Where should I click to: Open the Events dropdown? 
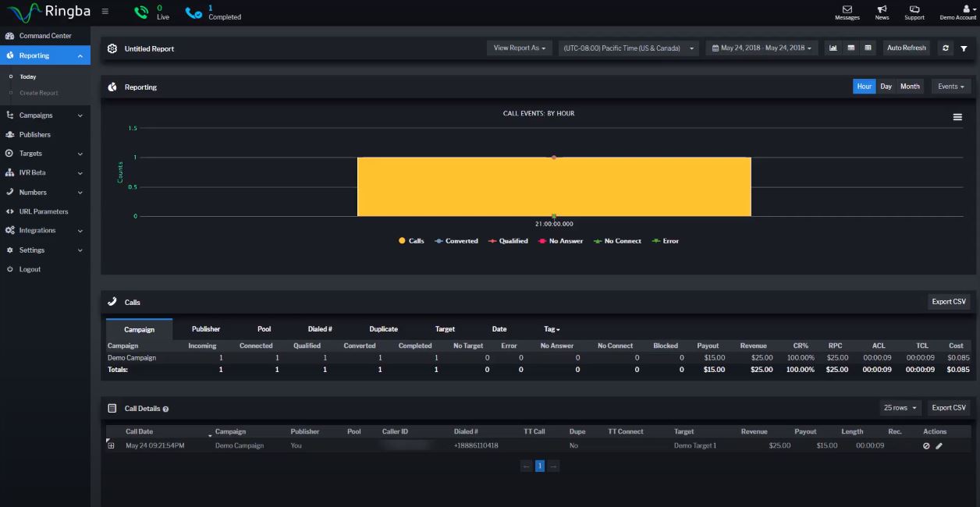(951, 87)
